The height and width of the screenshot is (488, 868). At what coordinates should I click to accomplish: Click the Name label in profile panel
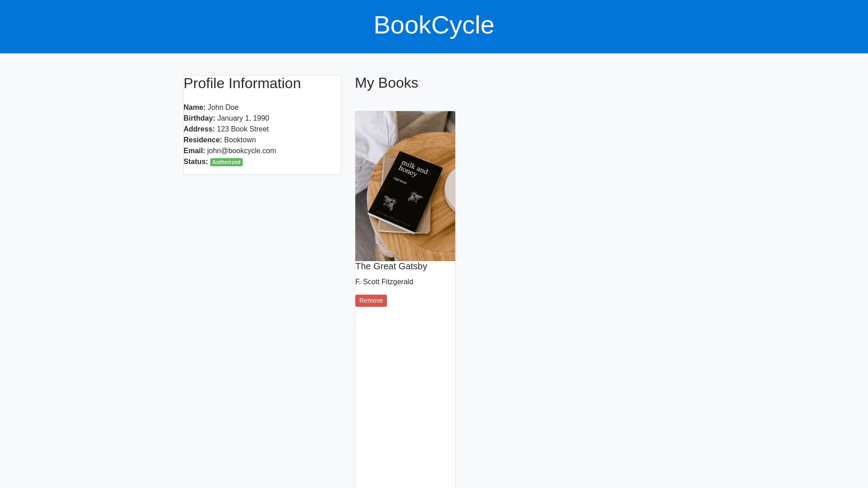click(194, 108)
